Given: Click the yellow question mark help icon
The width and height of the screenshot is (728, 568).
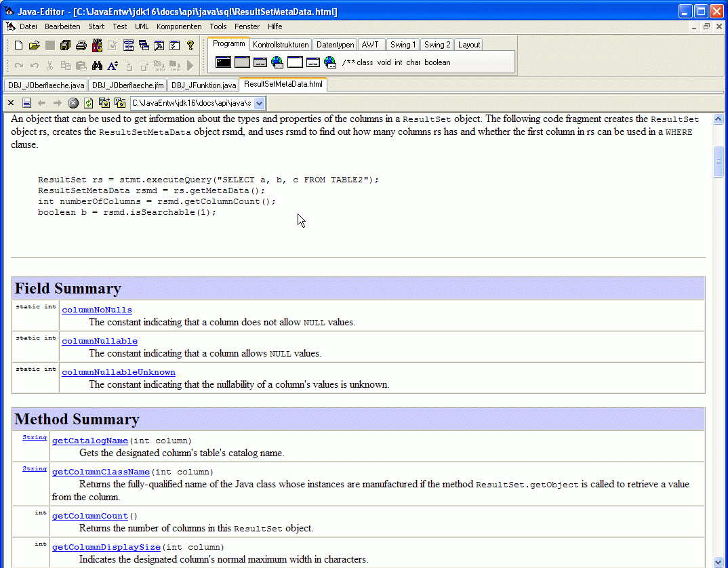Looking at the screenshot, I should (190, 45).
